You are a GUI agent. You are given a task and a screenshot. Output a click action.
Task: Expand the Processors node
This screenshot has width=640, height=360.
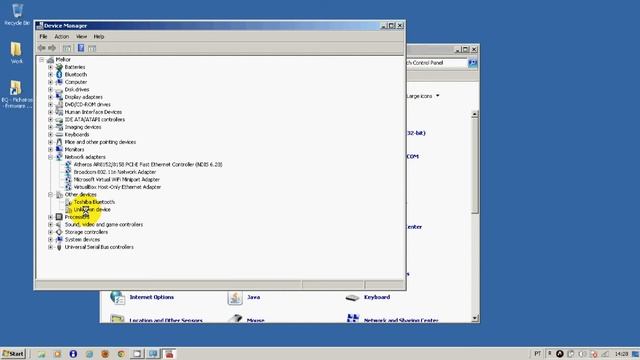click(51, 217)
